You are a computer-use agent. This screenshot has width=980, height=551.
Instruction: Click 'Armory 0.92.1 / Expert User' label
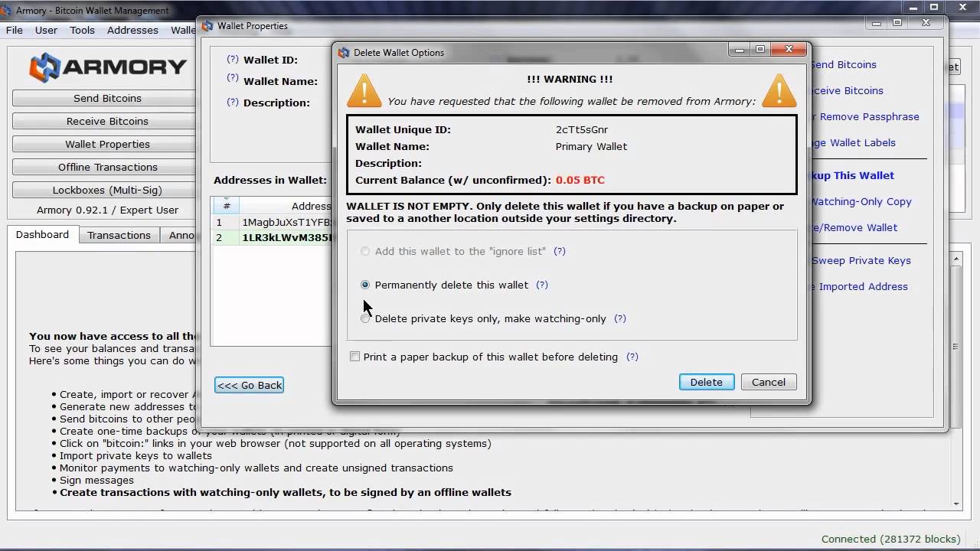coord(107,210)
